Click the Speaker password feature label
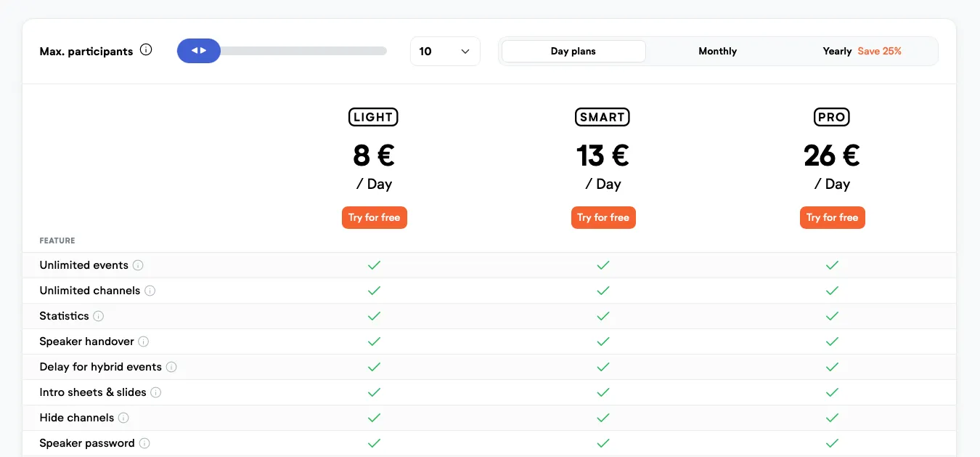The image size is (980, 457). pyautogui.click(x=87, y=443)
